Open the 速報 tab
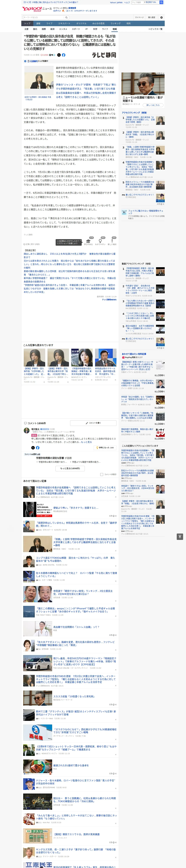Image resolution: width=186 pixels, height=868 pixels. 38,24
